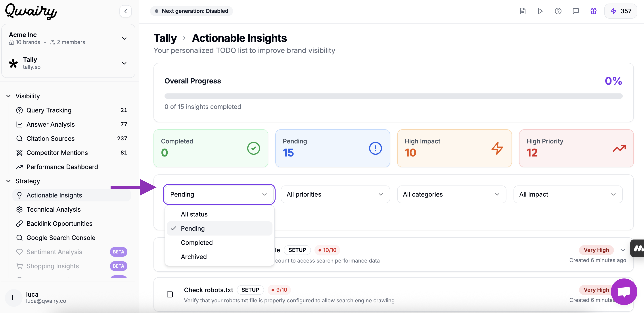Click the Overall Progress bar

click(393, 96)
